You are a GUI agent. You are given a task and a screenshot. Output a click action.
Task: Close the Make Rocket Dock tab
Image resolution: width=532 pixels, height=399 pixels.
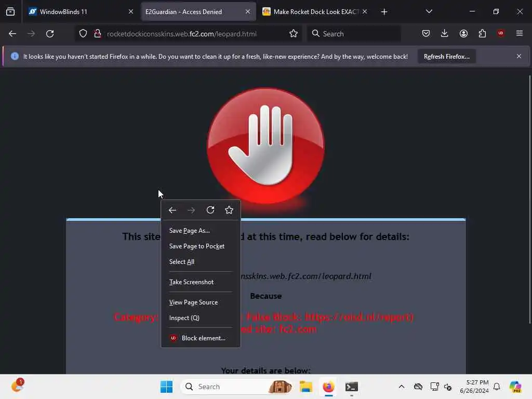(x=365, y=12)
